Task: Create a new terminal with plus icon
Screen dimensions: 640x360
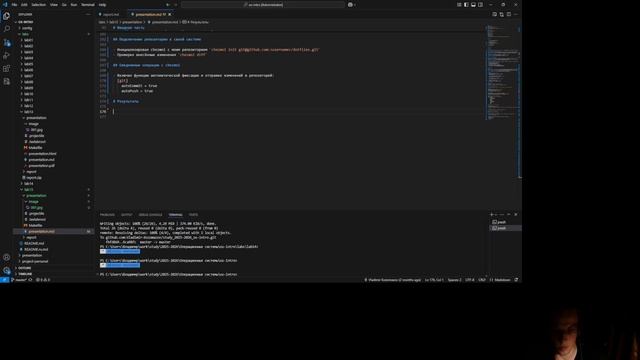Action: coord(491,214)
